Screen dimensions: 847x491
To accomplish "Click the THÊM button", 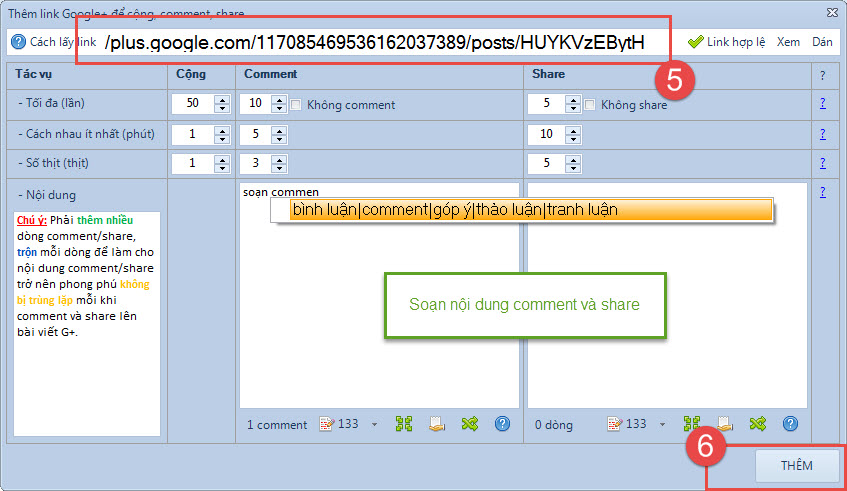I will coord(796,466).
